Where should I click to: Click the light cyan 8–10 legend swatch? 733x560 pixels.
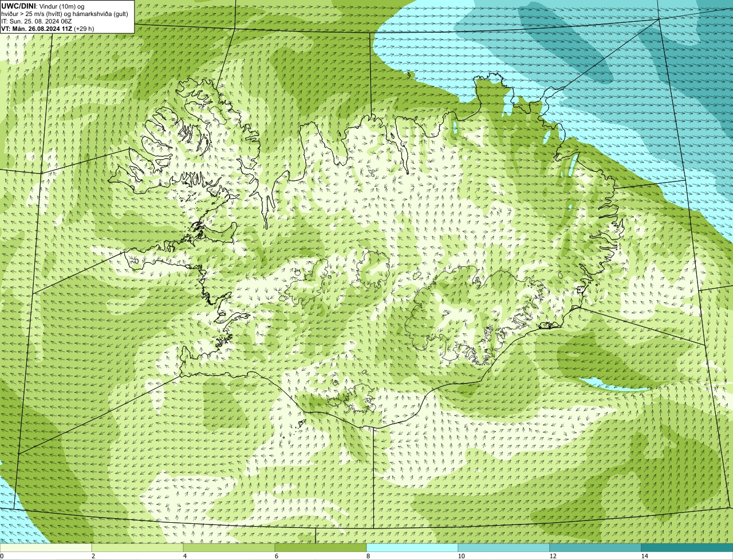click(x=412, y=547)
